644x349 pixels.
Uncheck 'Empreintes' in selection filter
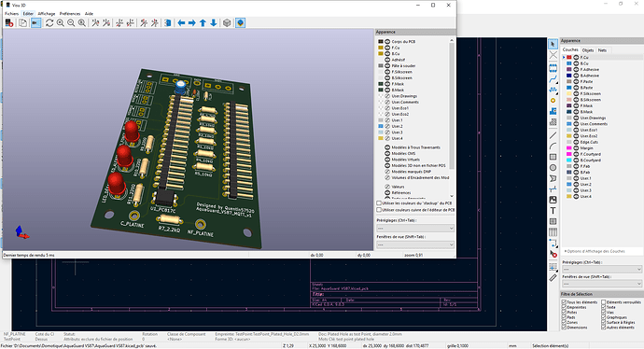(x=564, y=307)
